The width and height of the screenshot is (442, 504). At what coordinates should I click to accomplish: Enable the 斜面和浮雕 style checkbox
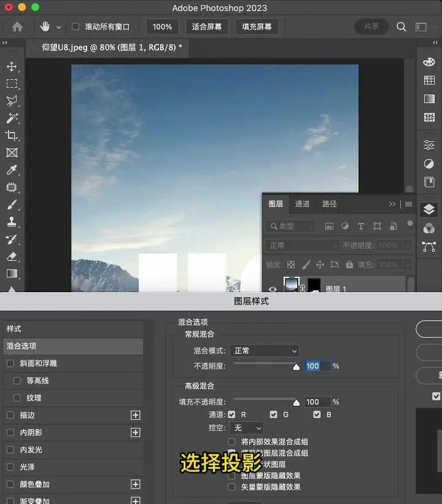click(x=10, y=363)
